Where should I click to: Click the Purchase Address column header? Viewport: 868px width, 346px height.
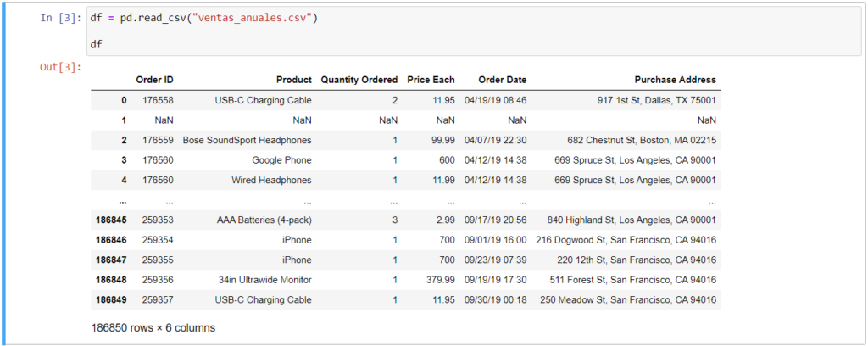click(674, 80)
